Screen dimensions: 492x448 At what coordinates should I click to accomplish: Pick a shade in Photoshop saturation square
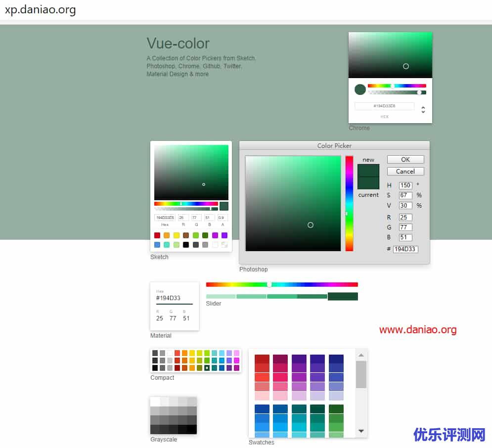293,203
